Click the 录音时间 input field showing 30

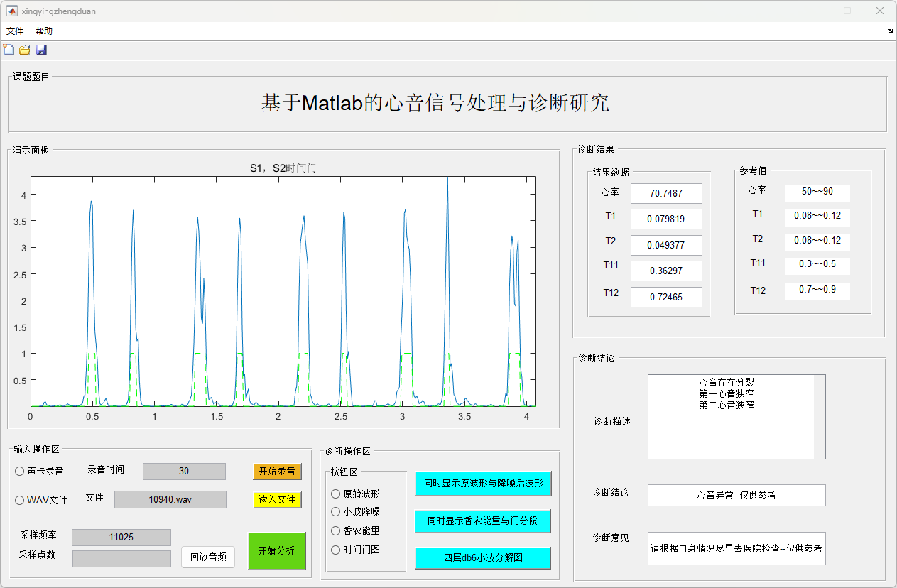point(184,472)
